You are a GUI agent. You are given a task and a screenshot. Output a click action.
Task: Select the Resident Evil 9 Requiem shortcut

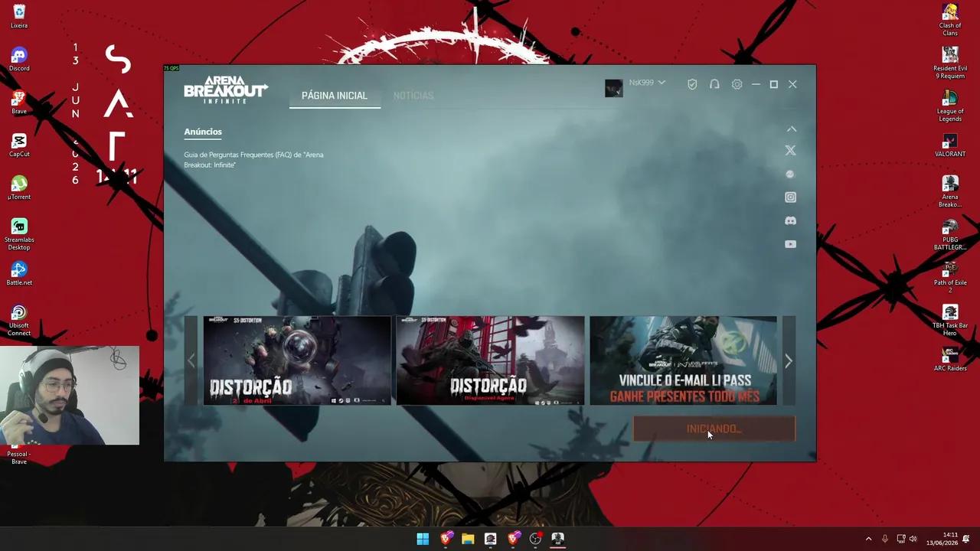coord(950,63)
